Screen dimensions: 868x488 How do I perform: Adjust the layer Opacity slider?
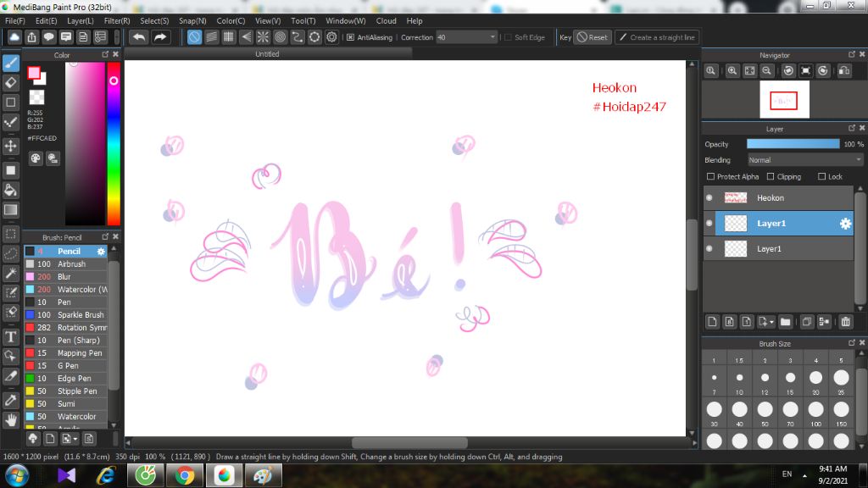pyautogui.click(x=793, y=144)
